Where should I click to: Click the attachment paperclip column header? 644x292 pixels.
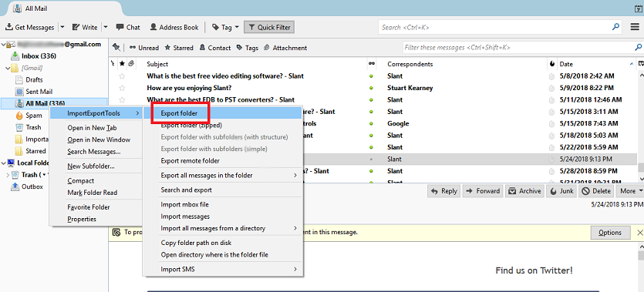(131, 64)
